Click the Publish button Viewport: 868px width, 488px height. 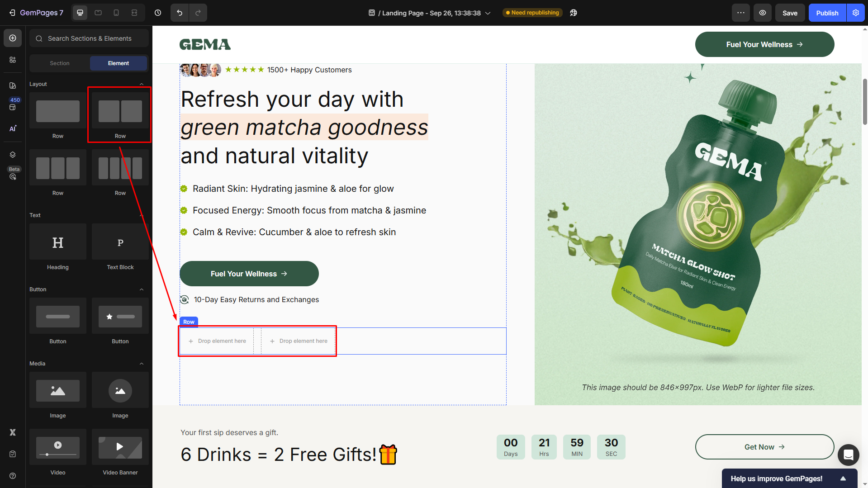[827, 13]
